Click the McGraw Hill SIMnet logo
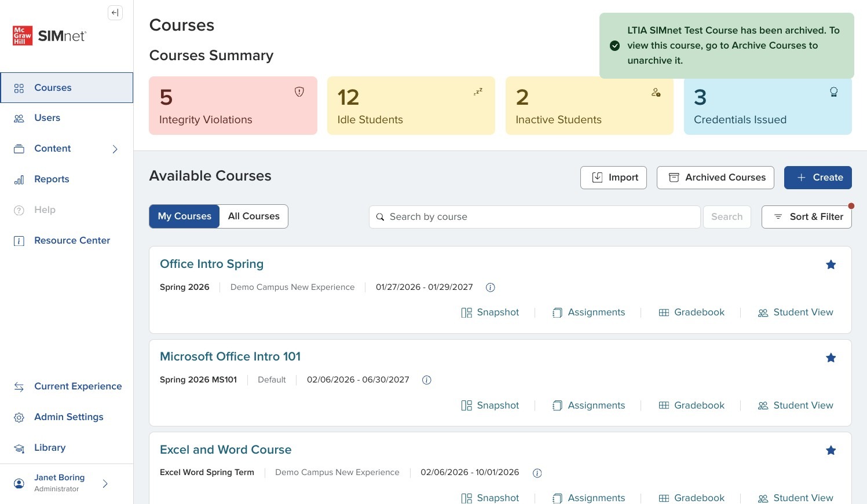Viewport: 867px width, 504px height. pyautogui.click(x=49, y=36)
